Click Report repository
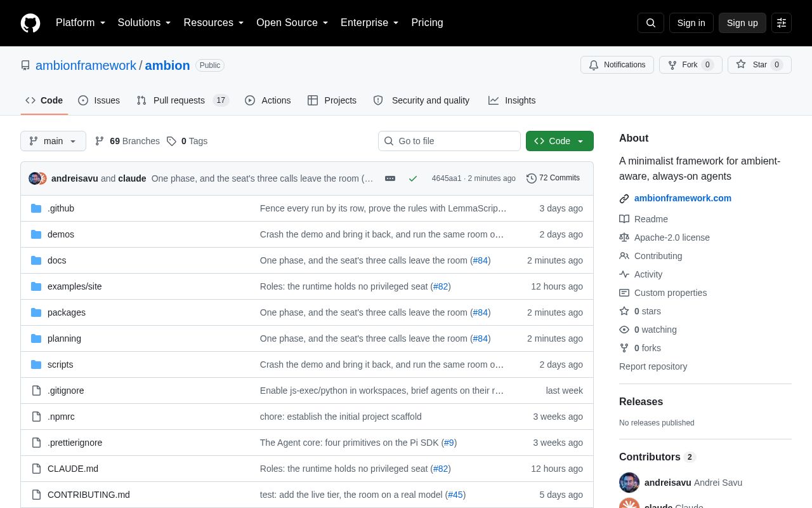812x508 pixels. click(653, 366)
